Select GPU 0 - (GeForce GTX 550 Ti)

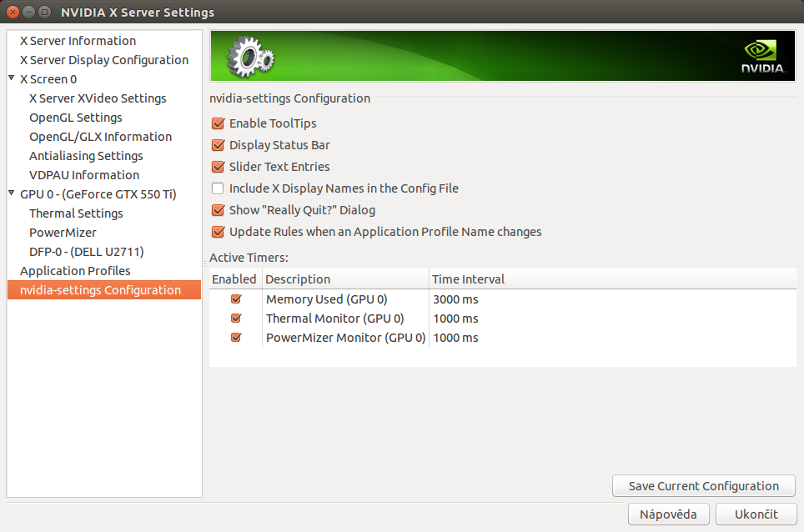[x=98, y=194]
